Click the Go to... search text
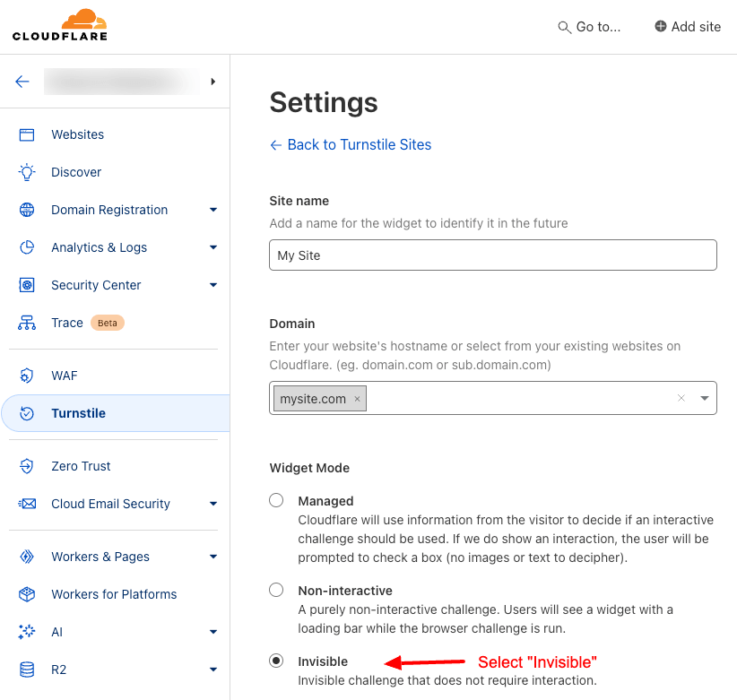This screenshot has height=700, width=737. point(598,27)
